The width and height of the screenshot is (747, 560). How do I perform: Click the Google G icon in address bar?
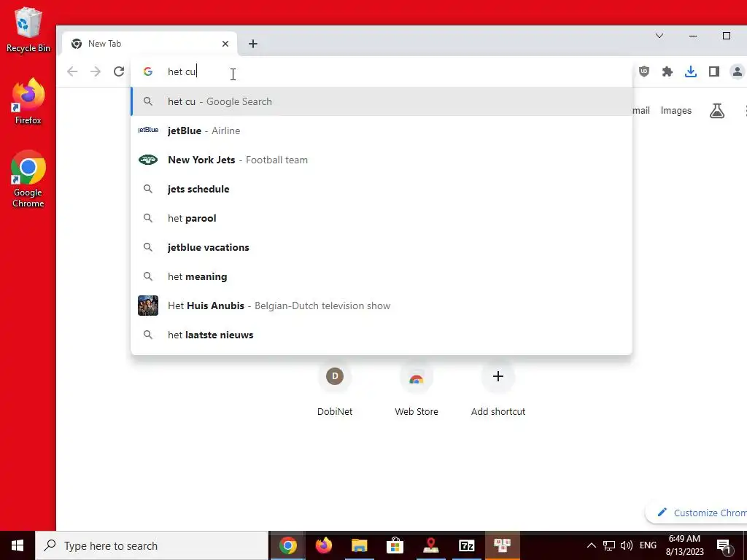click(x=148, y=71)
